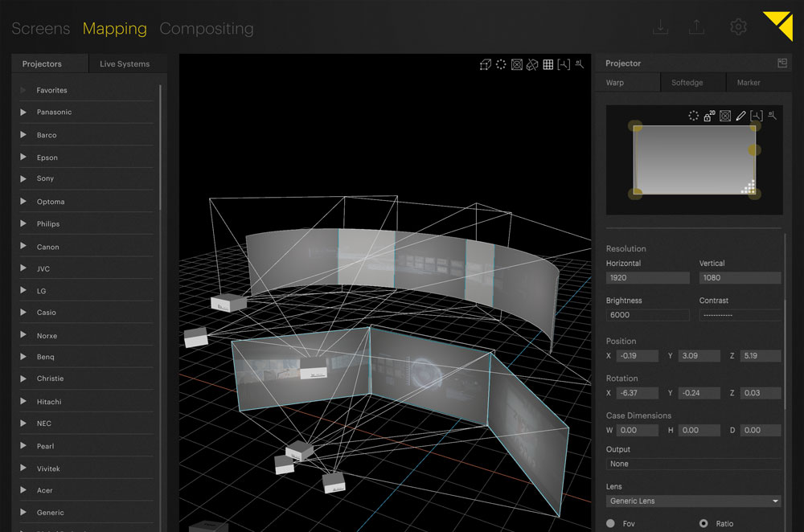Viewport: 804px width, 532px height.
Task: Expand the Christie projector list
Action: [x=23, y=379]
